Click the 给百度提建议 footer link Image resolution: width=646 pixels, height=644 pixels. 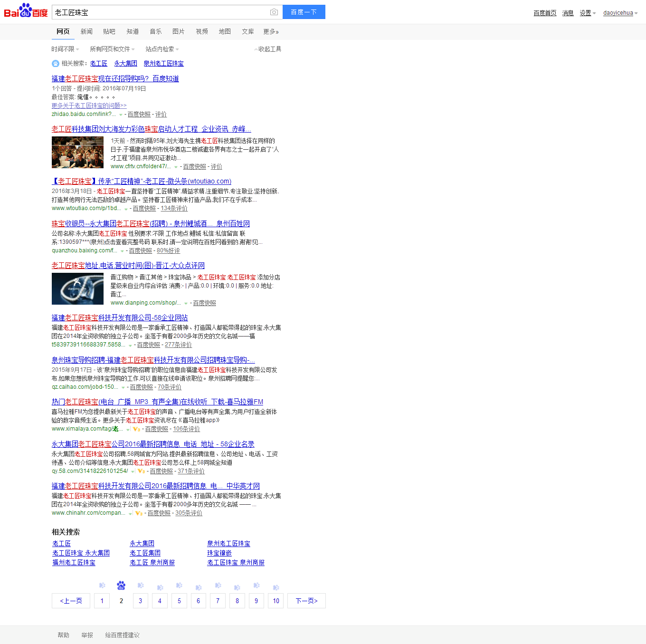click(122, 635)
